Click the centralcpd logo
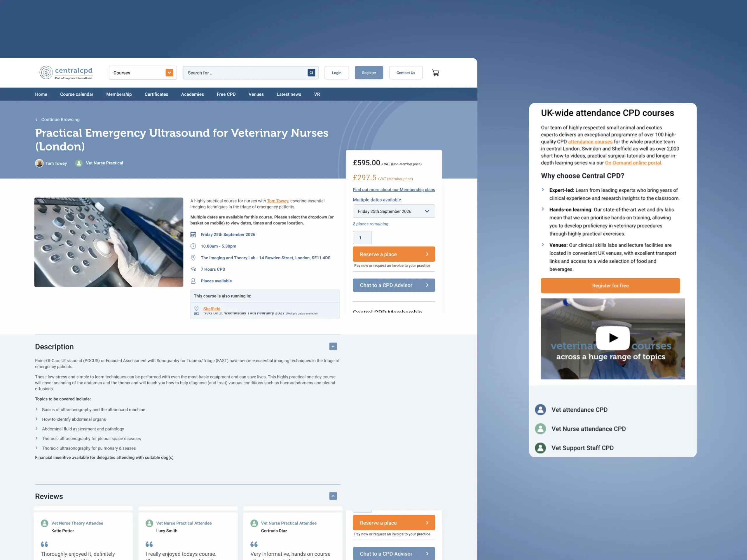 66,73
